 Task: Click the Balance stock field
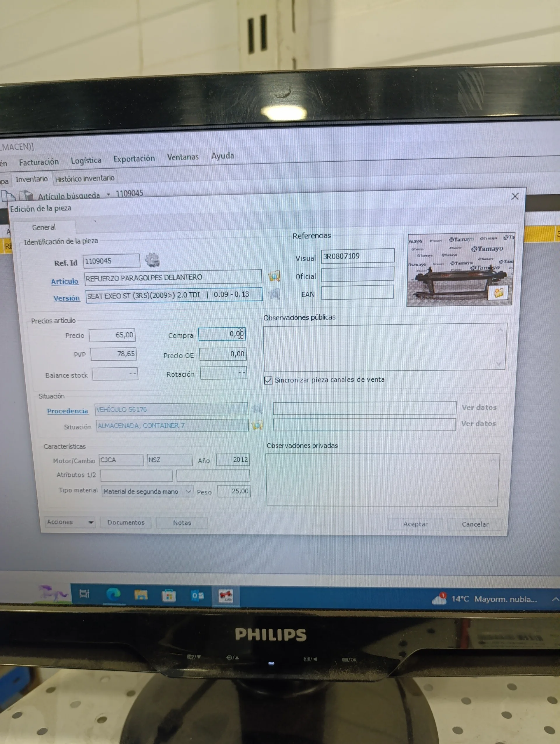(115, 374)
